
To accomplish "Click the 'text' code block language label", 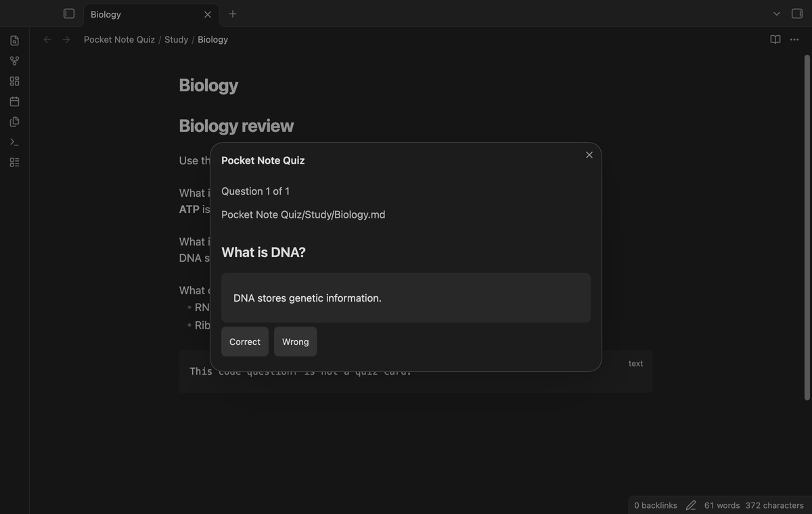I will click(635, 363).
